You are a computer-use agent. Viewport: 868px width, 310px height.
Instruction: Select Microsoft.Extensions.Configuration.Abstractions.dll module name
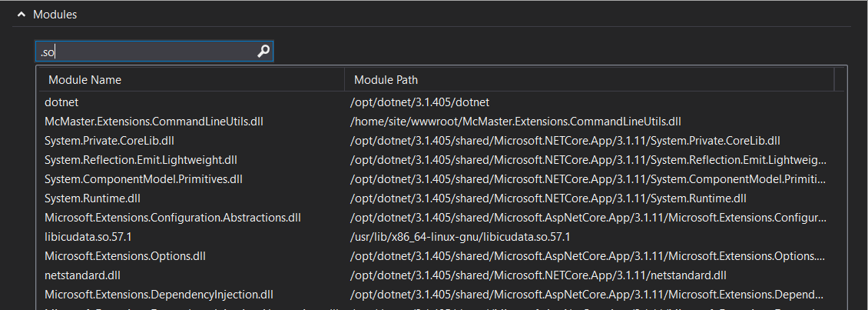point(173,218)
